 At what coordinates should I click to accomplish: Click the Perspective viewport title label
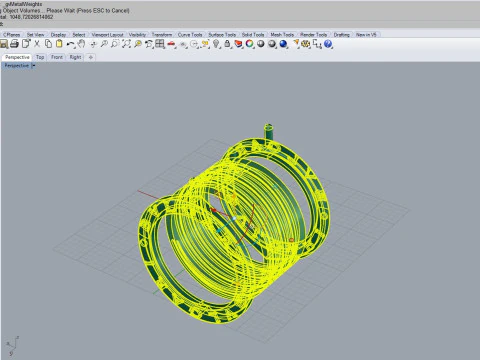[17, 66]
